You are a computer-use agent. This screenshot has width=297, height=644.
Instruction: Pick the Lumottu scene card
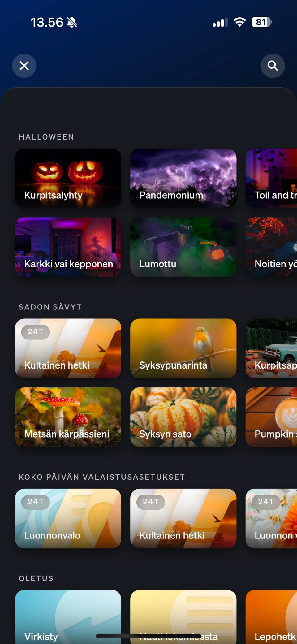pyautogui.click(x=183, y=247)
